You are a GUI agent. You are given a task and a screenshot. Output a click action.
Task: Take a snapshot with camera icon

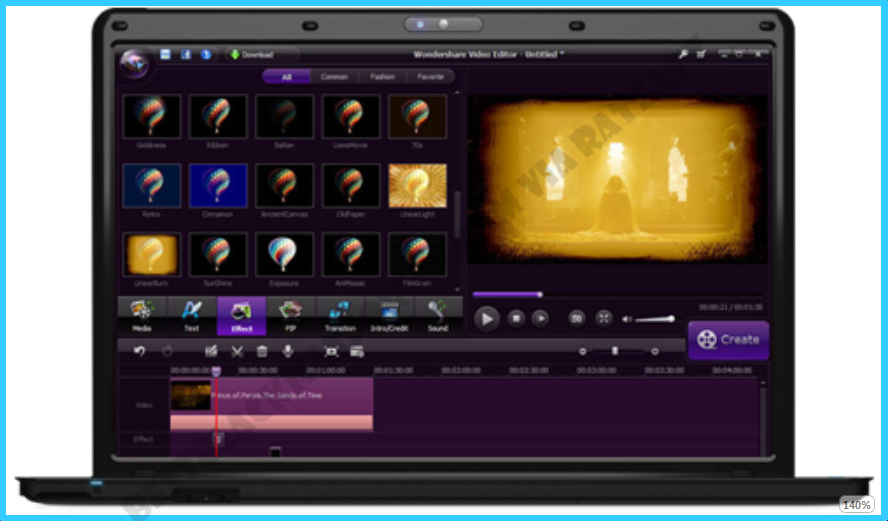(x=577, y=318)
